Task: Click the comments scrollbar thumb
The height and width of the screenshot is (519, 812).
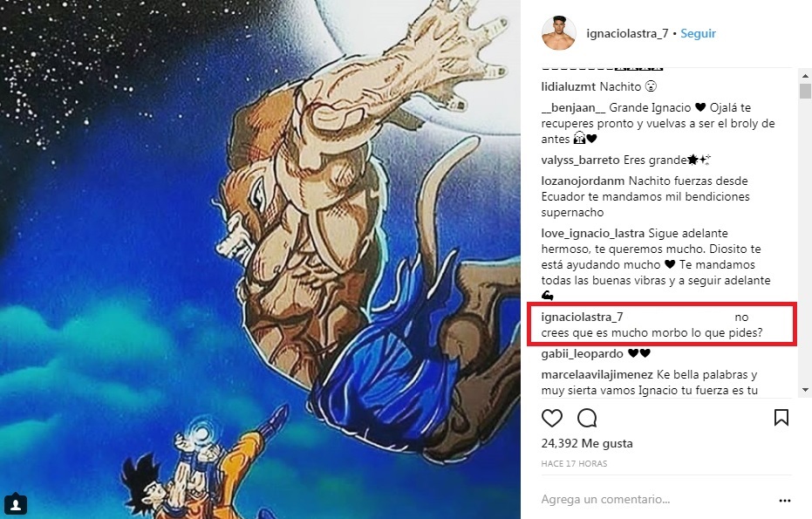Action: [805, 91]
